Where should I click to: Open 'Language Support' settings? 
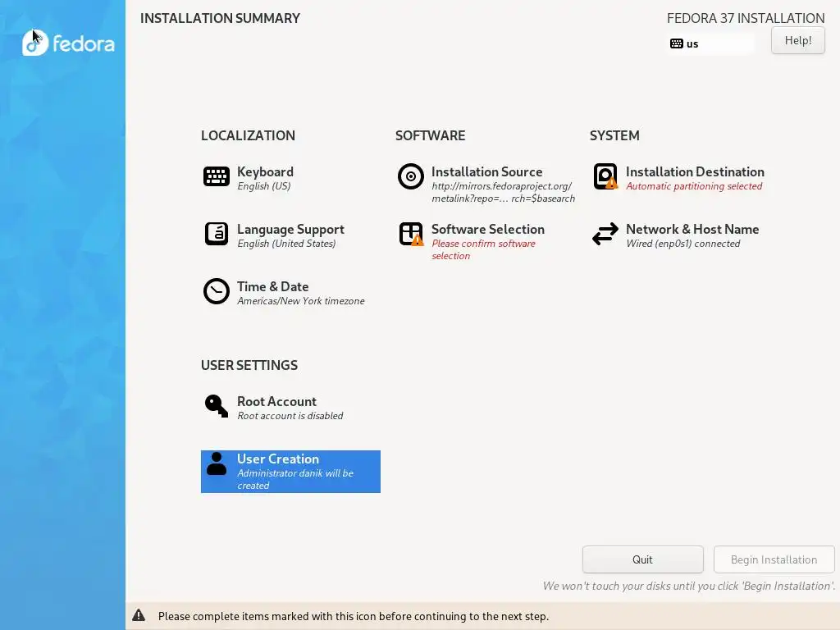[290, 230]
